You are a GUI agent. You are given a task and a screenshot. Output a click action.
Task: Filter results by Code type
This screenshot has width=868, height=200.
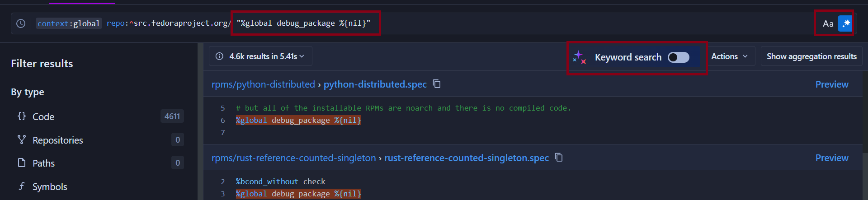43,117
